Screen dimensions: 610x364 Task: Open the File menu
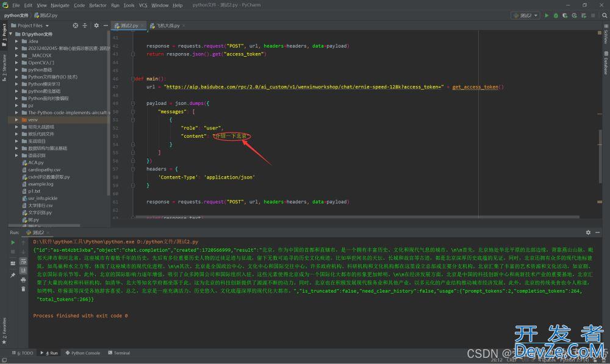click(16, 5)
